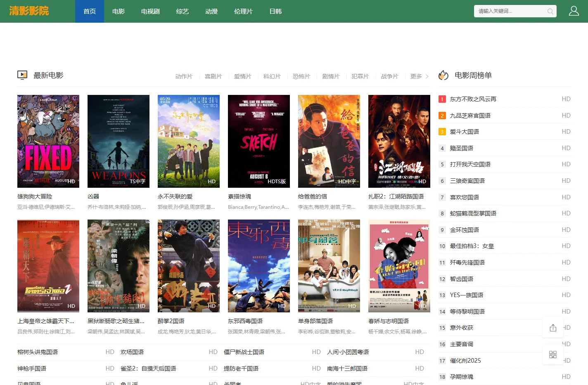Filter by 动作片 category
588x385 pixels.
(184, 76)
